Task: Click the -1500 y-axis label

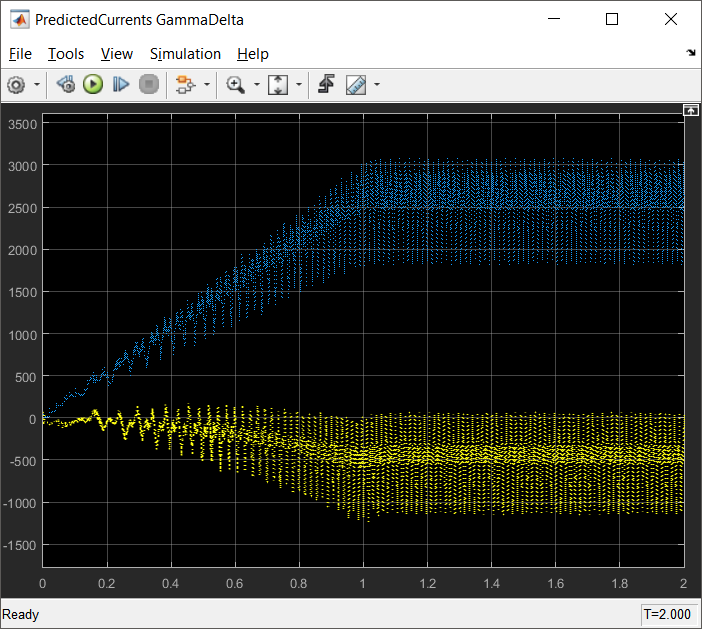Action: (x=19, y=546)
